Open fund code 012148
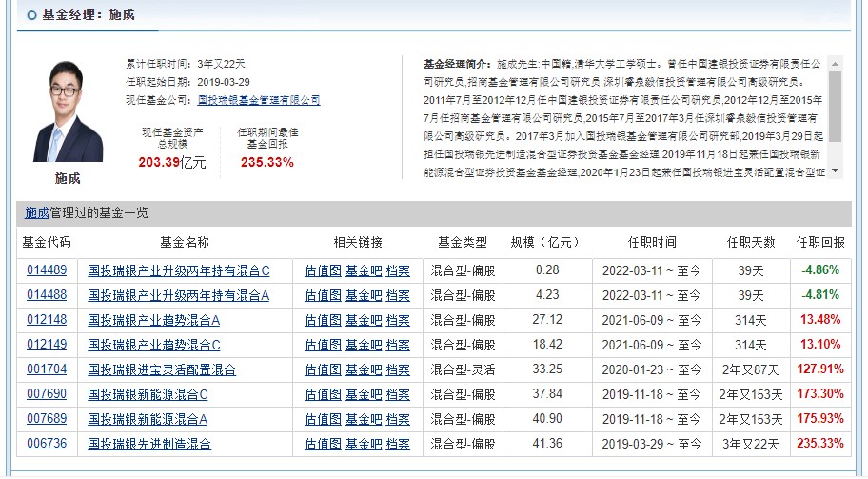 point(47,320)
